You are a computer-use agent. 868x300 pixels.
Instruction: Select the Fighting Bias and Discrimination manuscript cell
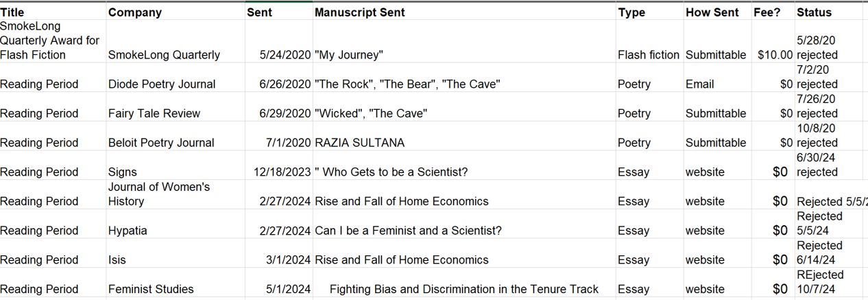[464, 282]
